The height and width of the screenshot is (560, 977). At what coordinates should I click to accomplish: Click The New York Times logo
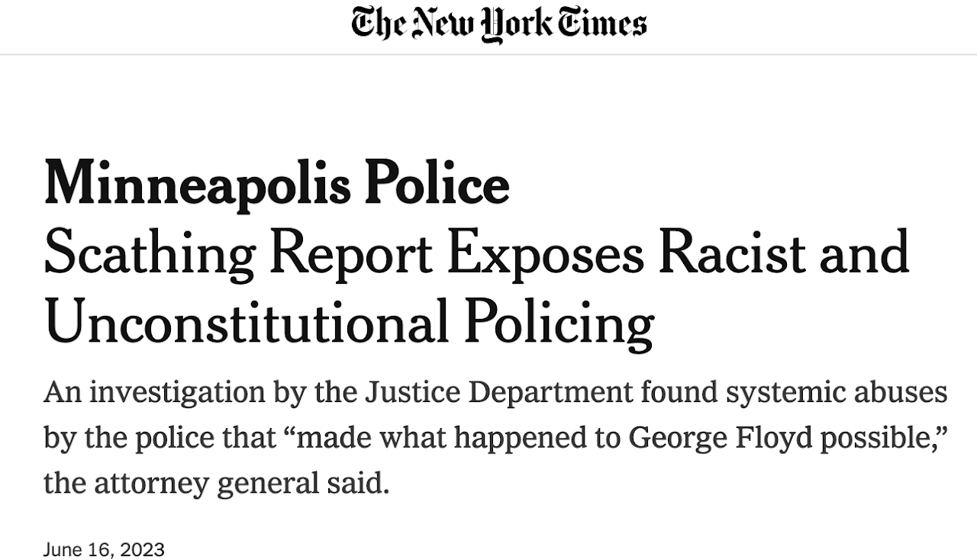coord(498,23)
